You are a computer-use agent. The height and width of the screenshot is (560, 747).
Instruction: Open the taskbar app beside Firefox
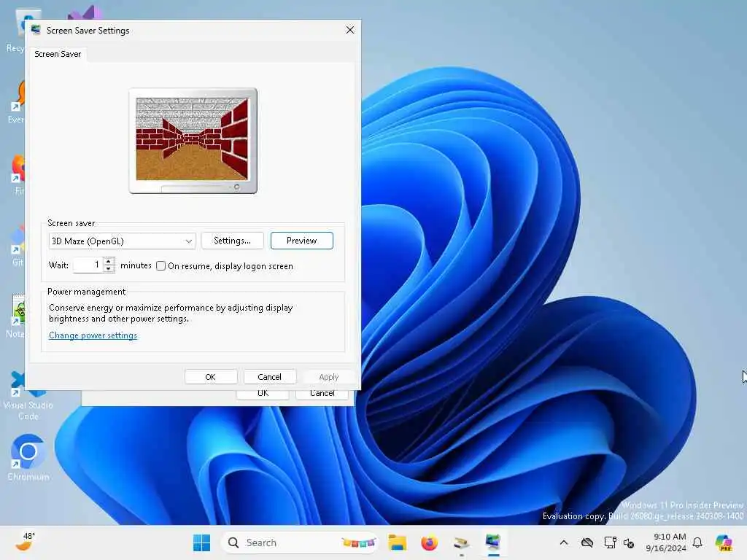point(461,542)
